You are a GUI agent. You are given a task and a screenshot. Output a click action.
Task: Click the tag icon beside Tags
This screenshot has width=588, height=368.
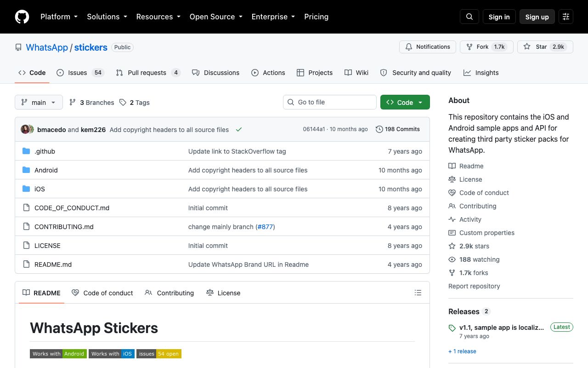click(123, 103)
